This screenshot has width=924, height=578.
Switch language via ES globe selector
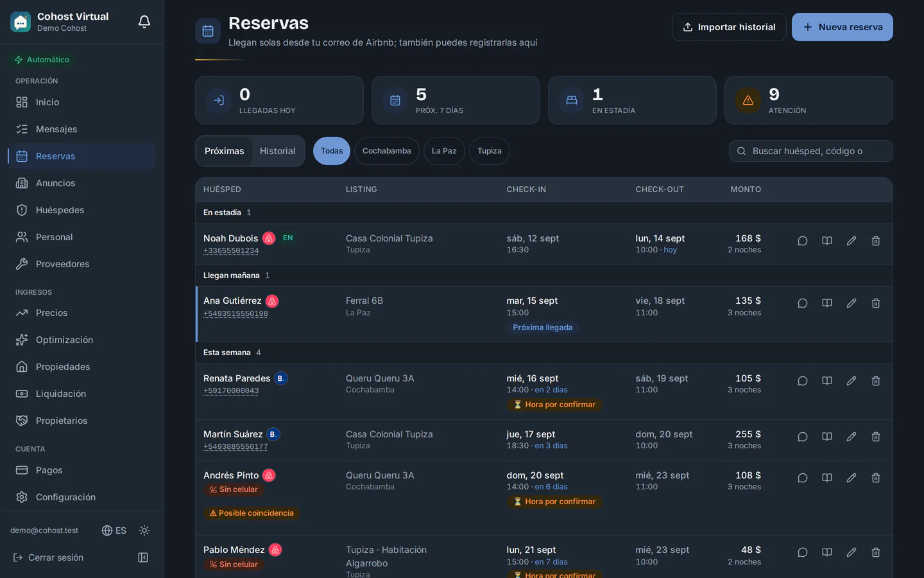[x=114, y=530]
